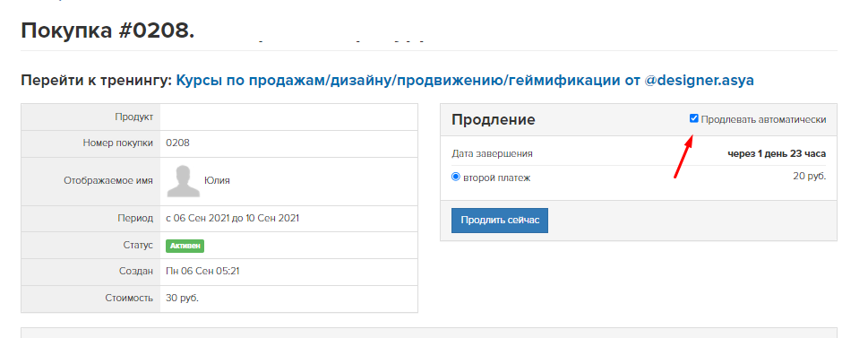Click the "Статус" row label
868x338 pixels.
138,245
